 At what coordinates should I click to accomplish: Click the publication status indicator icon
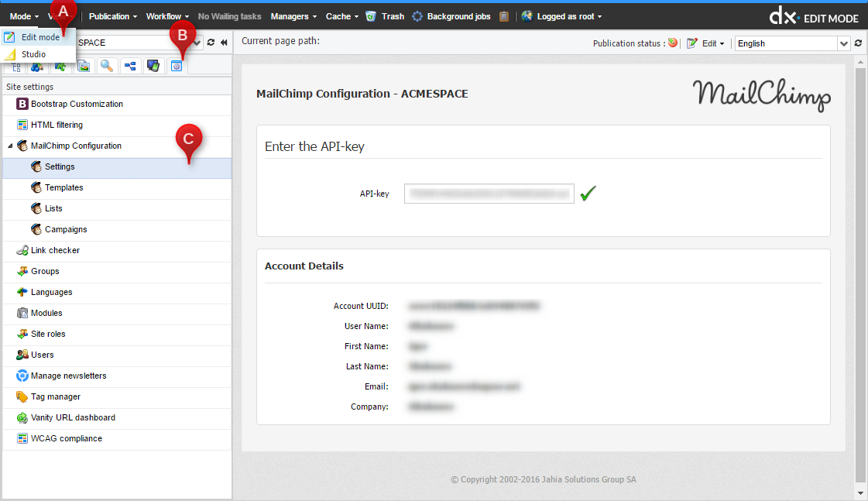673,43
